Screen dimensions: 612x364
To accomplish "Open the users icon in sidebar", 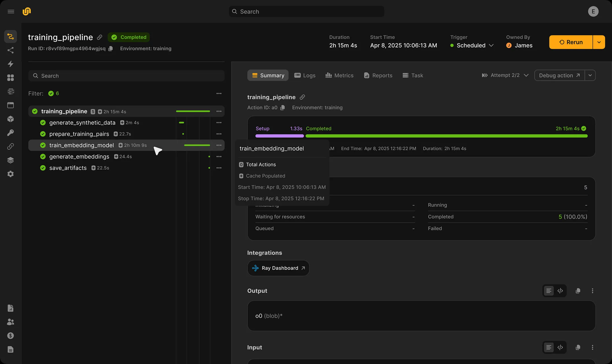I will click(x=10, y=322).
